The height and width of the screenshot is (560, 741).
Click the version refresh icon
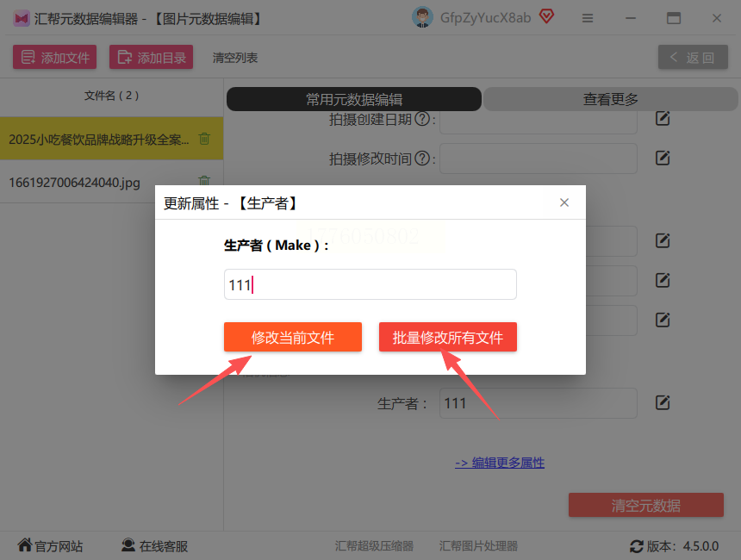click(637, 546)
